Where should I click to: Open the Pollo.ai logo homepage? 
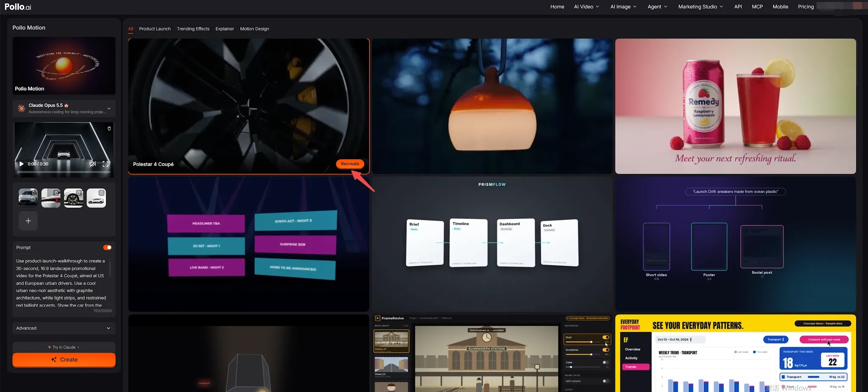pyautogui.click(x=18, y=7)
